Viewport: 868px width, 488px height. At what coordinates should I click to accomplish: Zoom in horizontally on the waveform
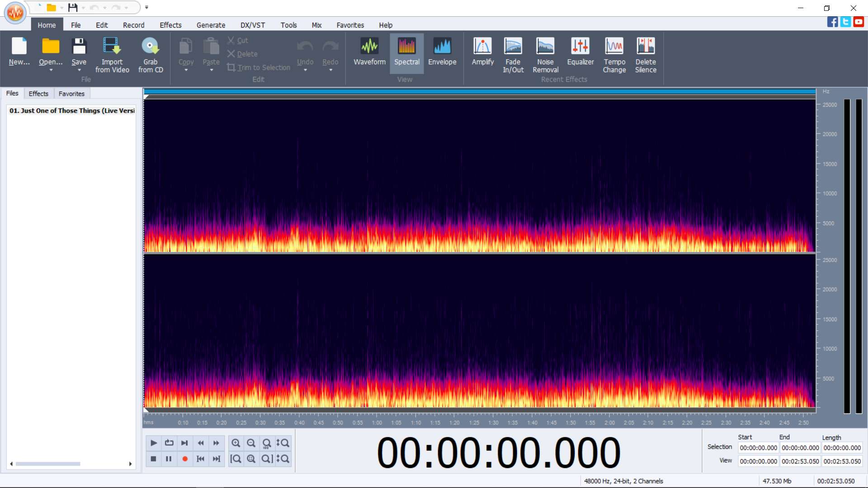(236, 443)
